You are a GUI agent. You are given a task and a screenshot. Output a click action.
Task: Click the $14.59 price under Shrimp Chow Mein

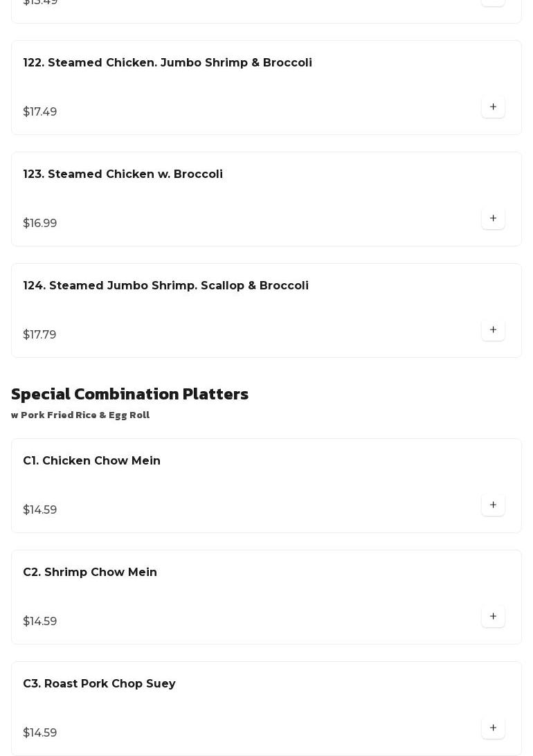[x=40, y=622]
